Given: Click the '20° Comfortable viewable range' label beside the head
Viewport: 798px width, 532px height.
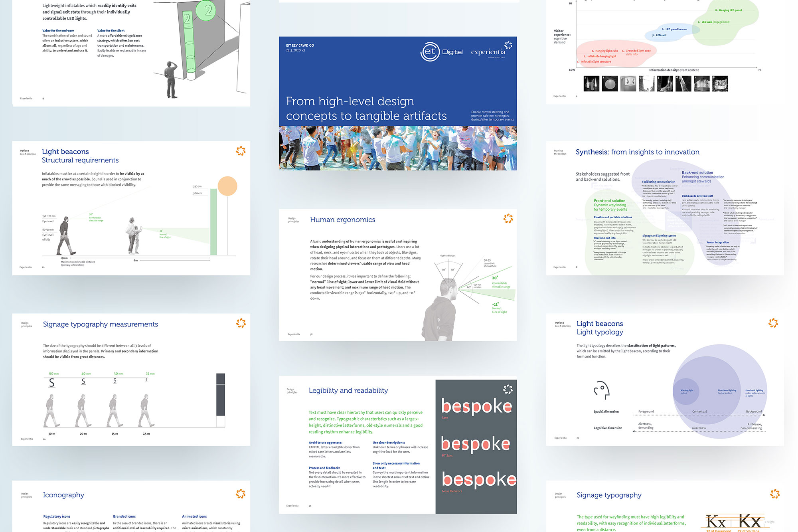Looking at the screenshot, I should pyautogui.click(x=501, y=282).
